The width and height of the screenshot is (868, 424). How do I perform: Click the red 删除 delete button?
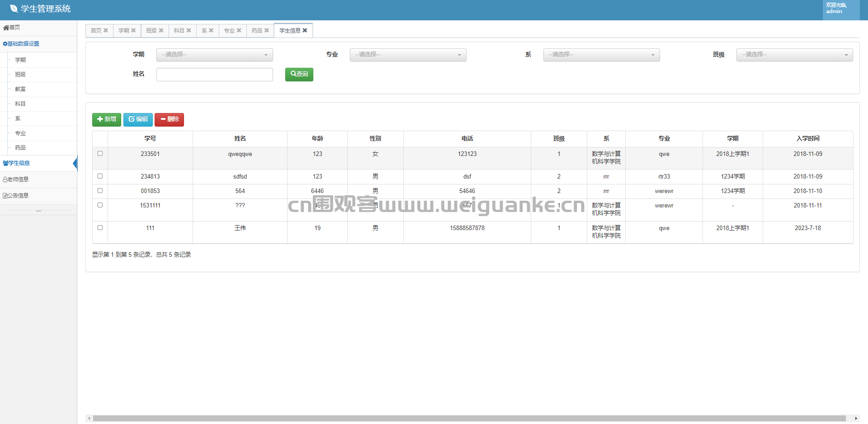coord(169,119)
